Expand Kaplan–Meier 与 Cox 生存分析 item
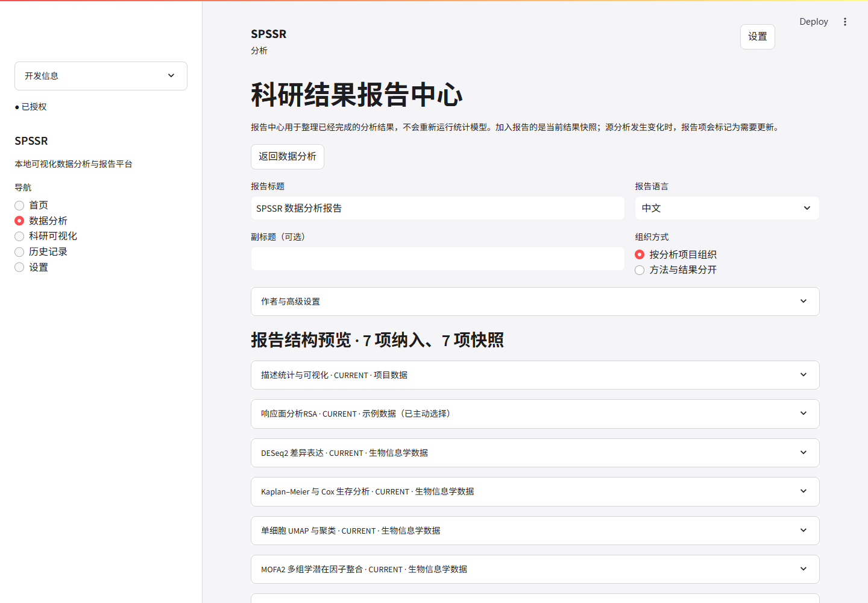Screen dimensions: 868x603 click(x=535, y=491)
